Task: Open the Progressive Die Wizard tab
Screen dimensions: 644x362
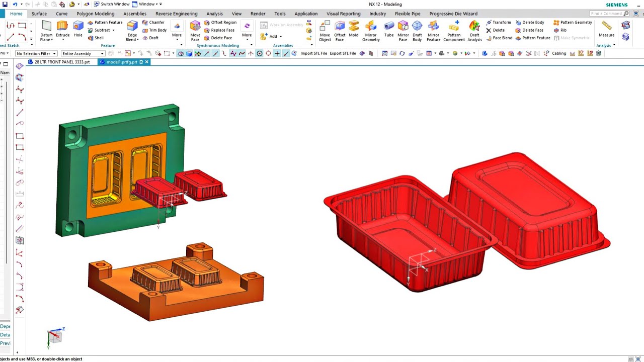Action: click(x=453, y=14)
